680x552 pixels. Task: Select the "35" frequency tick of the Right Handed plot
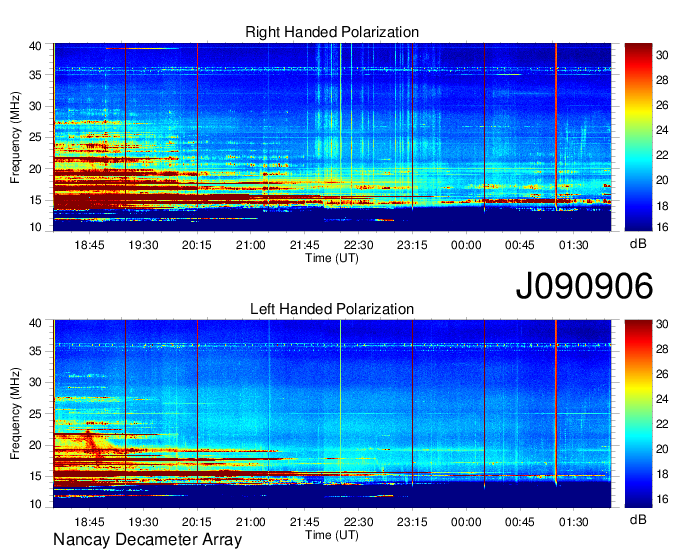(x=36, y=75)
